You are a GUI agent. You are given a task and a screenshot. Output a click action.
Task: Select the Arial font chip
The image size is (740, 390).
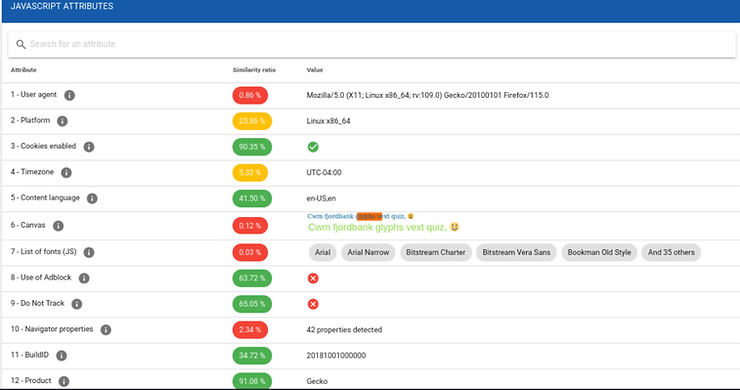tap(323, 253)
